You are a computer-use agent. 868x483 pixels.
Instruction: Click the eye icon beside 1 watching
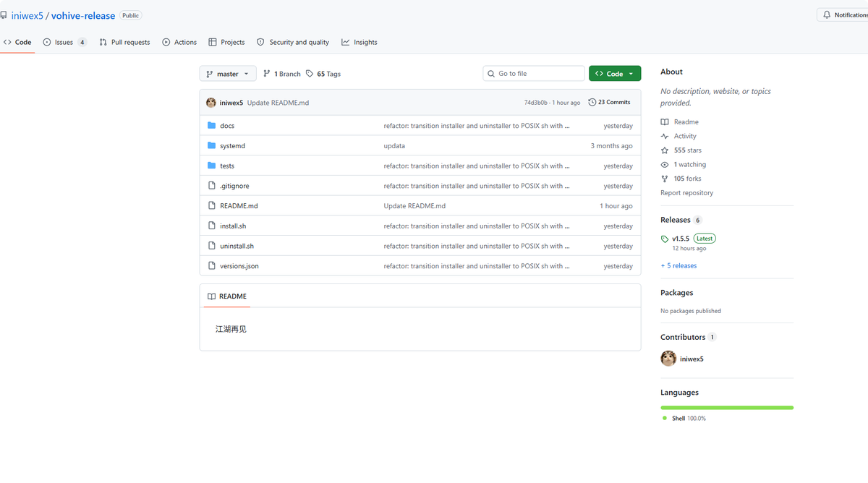click(665, 165)
